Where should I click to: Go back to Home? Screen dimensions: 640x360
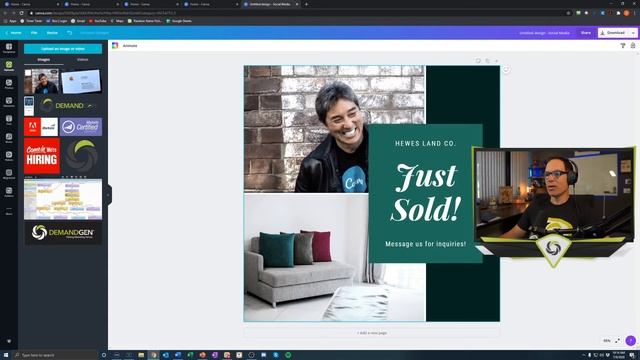pyautogui.click(x=13, y=33)
